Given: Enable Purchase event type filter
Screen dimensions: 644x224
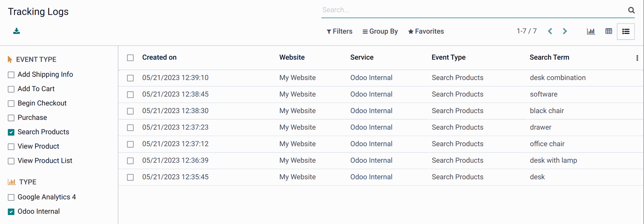Looking at the screenshot, I should [11, 118].
